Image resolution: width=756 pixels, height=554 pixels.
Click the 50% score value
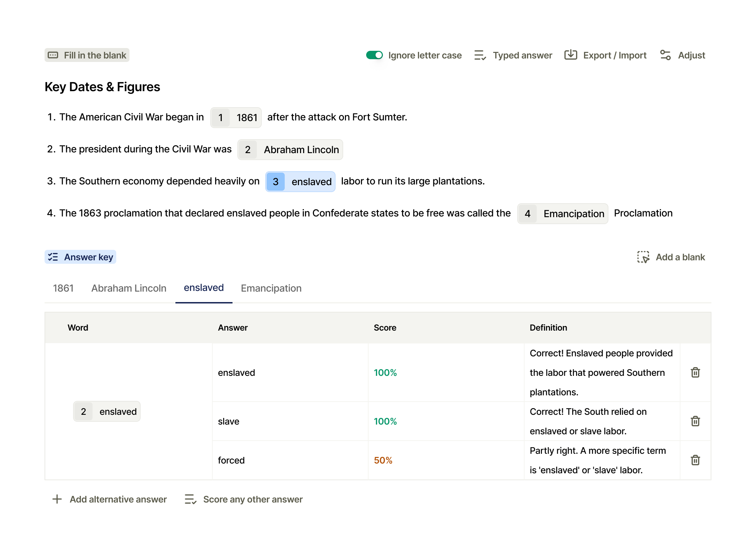point(383,460)
